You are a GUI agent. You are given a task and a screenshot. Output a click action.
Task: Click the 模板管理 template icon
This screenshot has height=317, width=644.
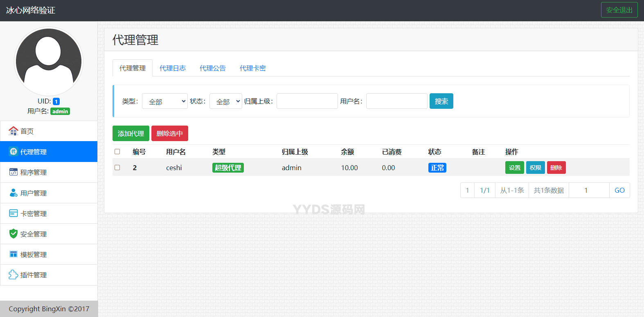pyautogui.click(x=14, y=254)
